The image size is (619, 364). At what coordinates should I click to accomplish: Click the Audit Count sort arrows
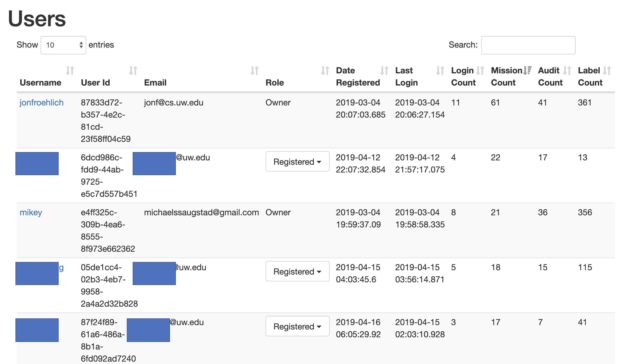[x=567, y=71]
